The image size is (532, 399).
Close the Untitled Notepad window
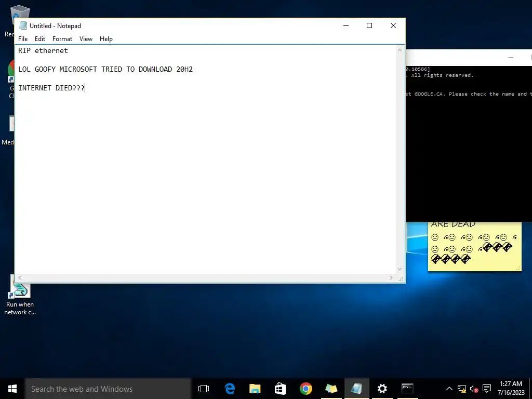pos(393,26)
